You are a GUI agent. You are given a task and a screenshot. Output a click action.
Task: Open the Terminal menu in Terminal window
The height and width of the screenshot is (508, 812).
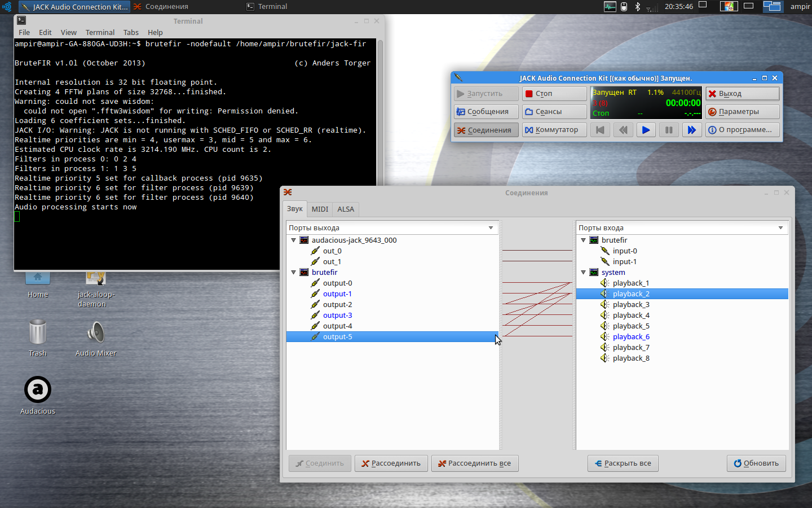pos(100,32)
